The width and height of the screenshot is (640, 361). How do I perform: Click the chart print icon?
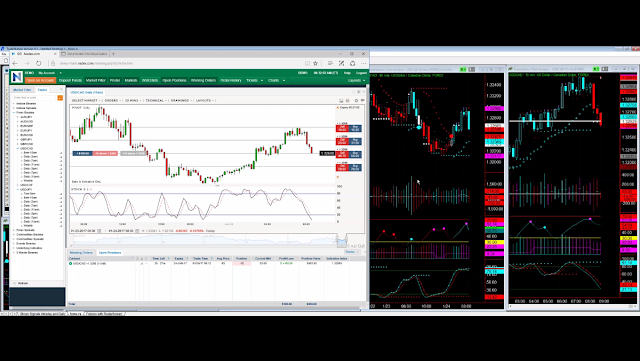coord(348,100)
